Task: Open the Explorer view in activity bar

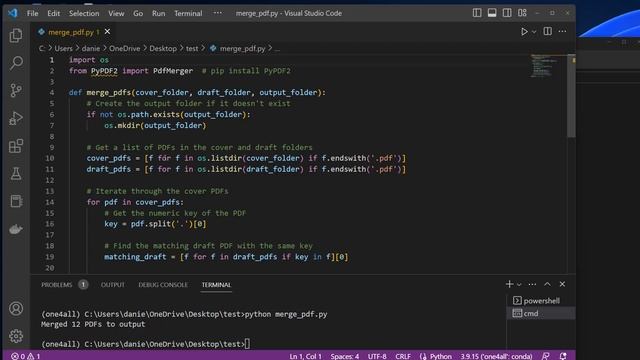Action: click(x=16, y=36)
